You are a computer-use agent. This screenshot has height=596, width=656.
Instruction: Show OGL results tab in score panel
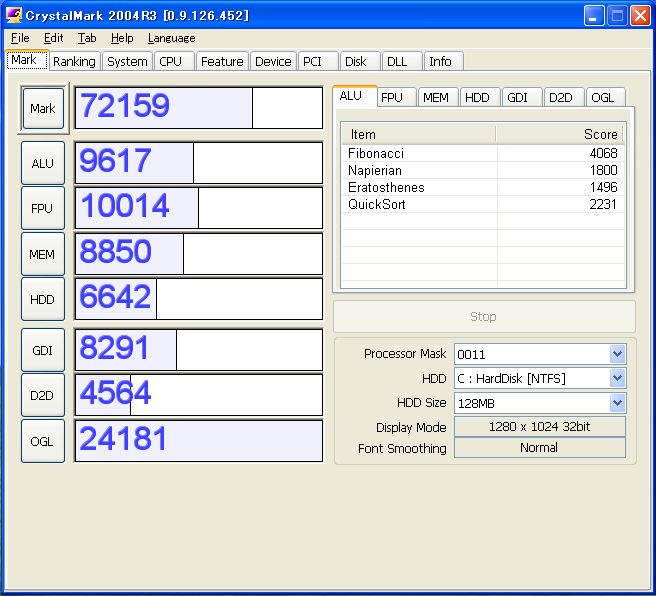[x=605, y=97]
